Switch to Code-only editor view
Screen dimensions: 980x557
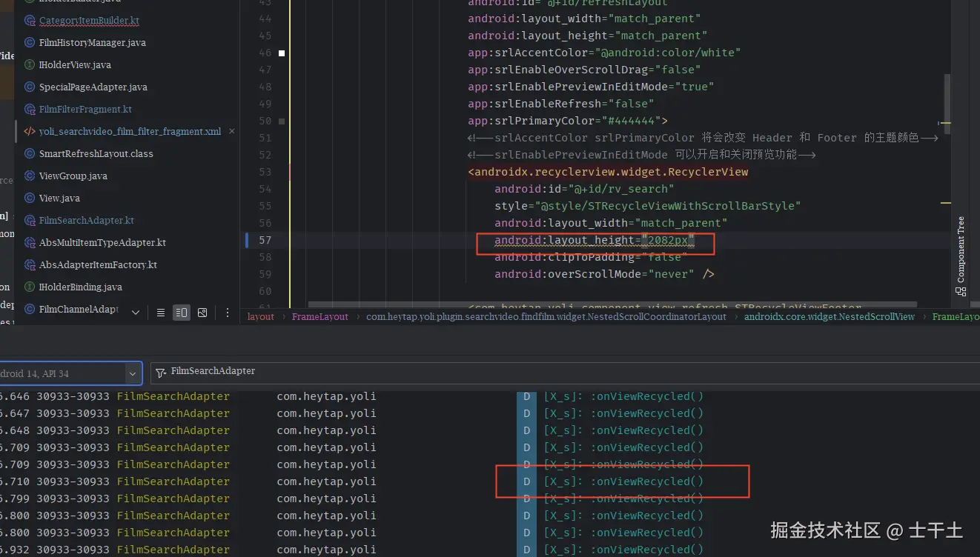[x=161, y=313]
